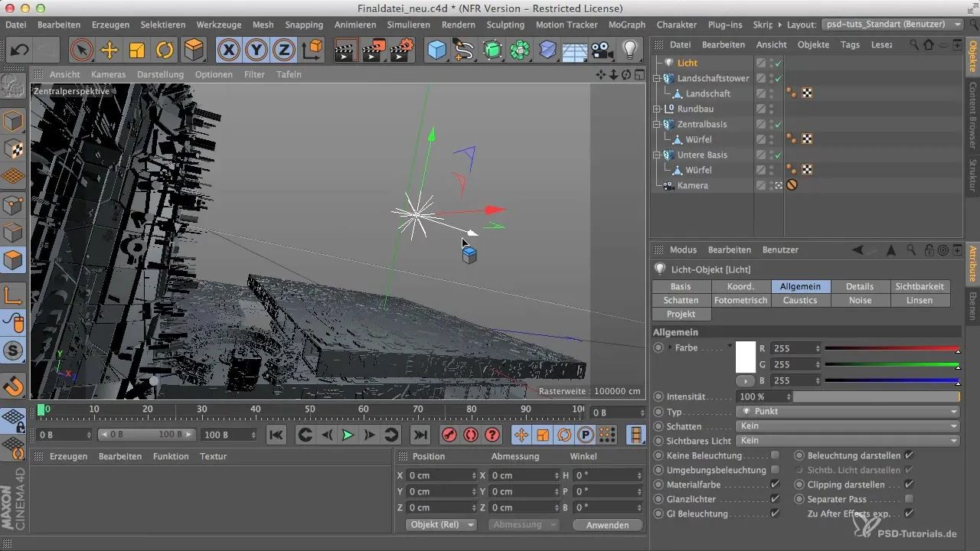Enable polygon mode in left palette

point(14,261)
